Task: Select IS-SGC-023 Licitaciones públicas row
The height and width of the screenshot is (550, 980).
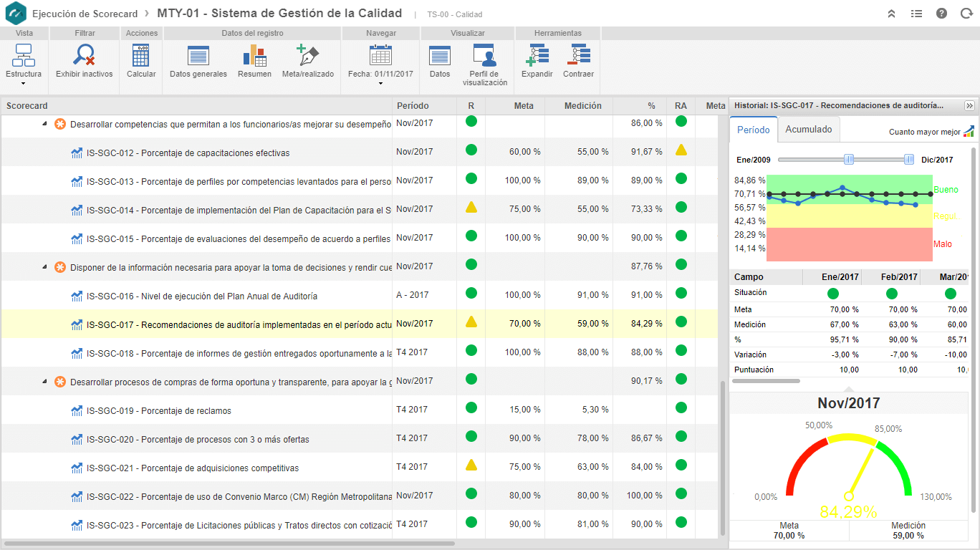Action: click(x=359, y=524)
